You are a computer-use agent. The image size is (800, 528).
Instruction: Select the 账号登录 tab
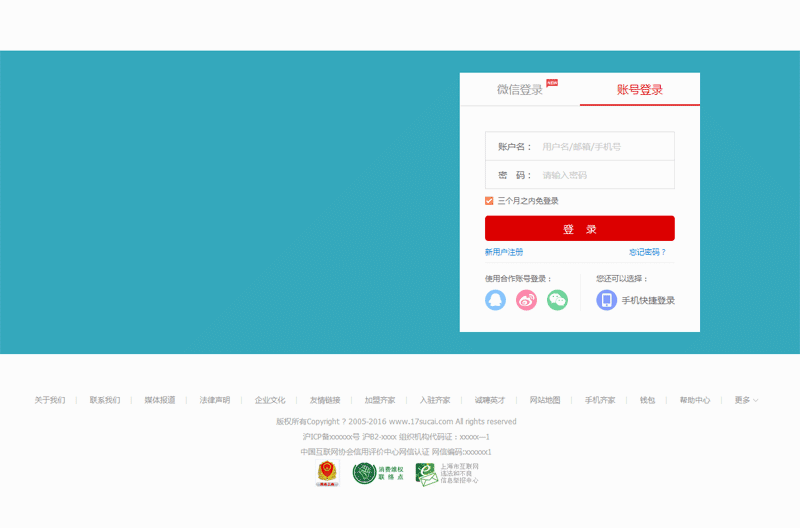640,90
